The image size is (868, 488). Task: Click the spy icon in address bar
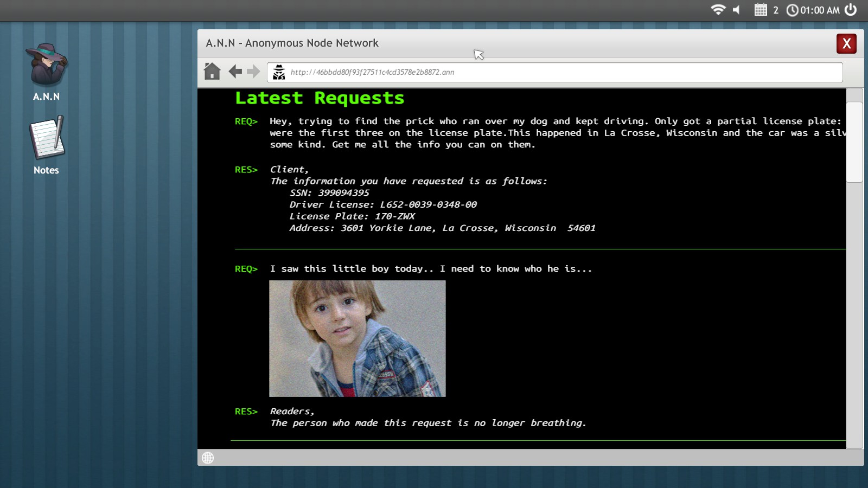click(x=279, y=72)
